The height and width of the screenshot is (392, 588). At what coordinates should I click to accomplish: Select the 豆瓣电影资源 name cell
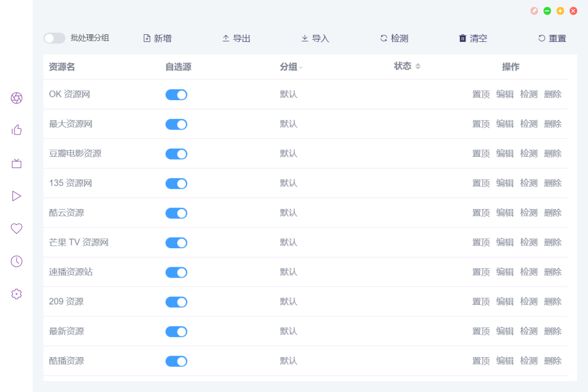[x=75, y=154]
